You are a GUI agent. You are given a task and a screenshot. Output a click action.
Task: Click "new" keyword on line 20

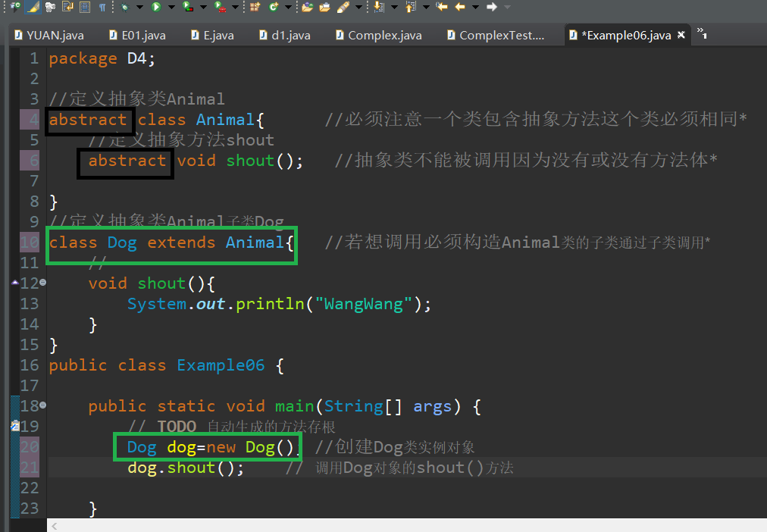coord(221,447)
